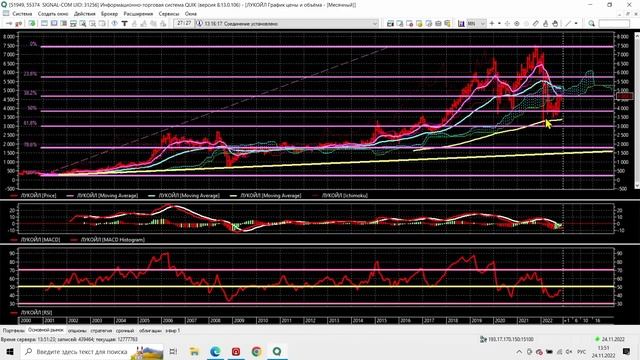This screenshot has height=360, width=640.
Task: Open the notification center icon
Action: pos(627,351)
